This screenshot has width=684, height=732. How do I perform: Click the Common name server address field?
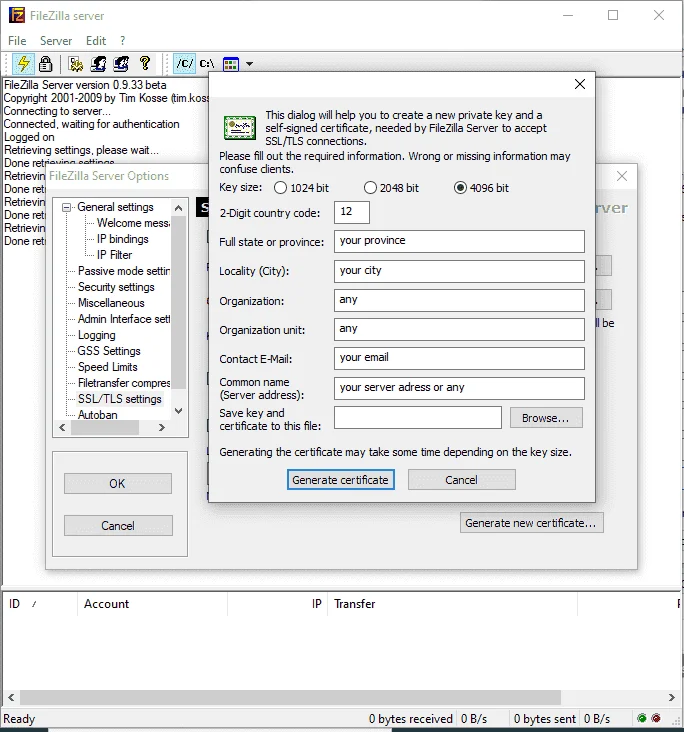click(459, 388)
